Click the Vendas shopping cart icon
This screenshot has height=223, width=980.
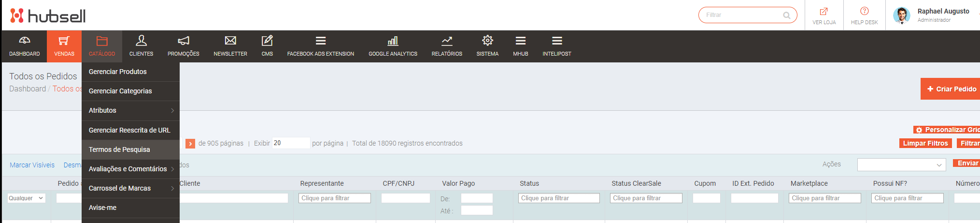(x=64, y=41)
